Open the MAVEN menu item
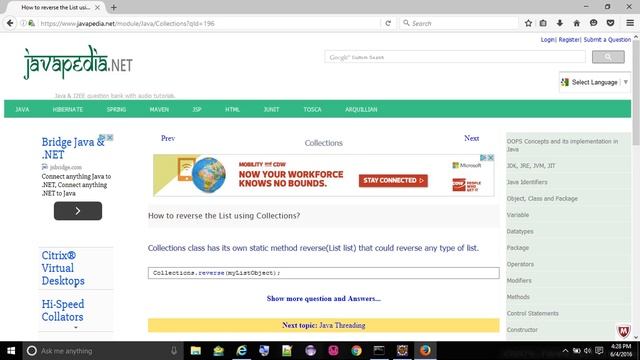The height and width of the screenshot is (360, 640). coord(159,109)
